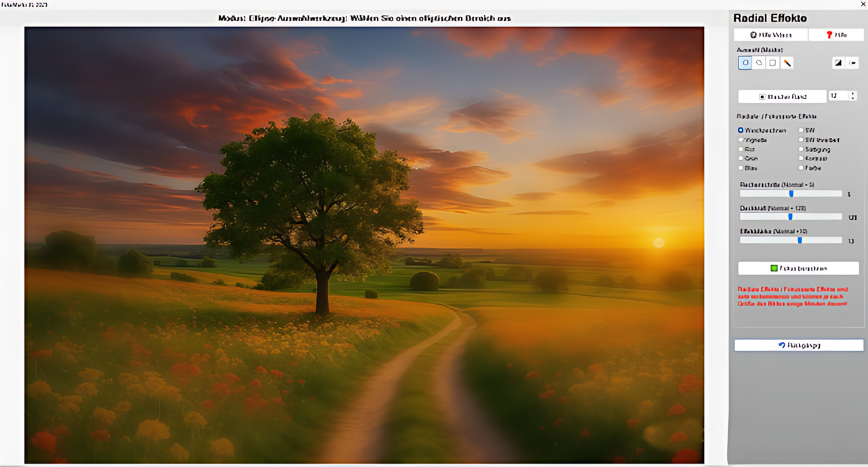Image resolution: width=868 pixels, height=467 pixels.
Task: Click the Rückgängig undo button
Action: (x=799, y=345)
